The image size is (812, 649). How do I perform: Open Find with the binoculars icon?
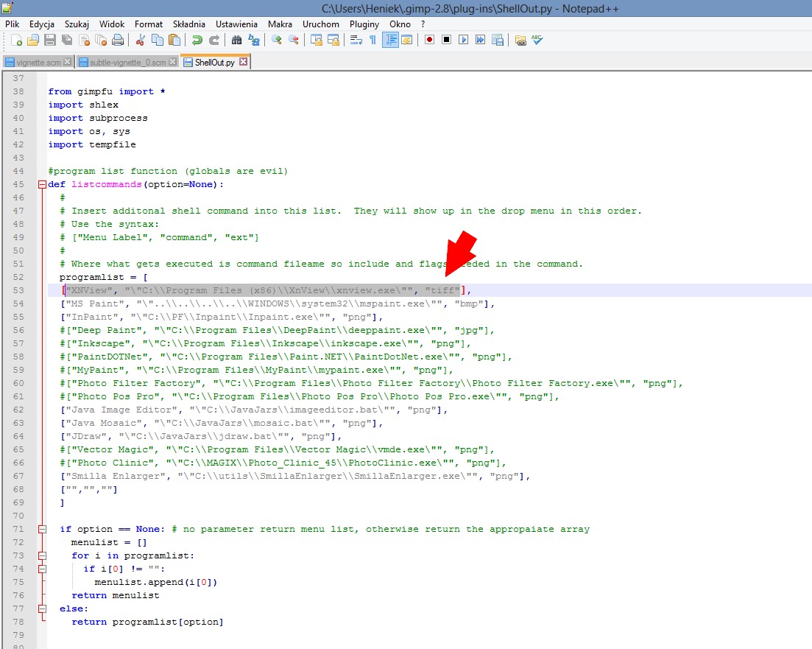pyautogui.click(x=236, y=40)
